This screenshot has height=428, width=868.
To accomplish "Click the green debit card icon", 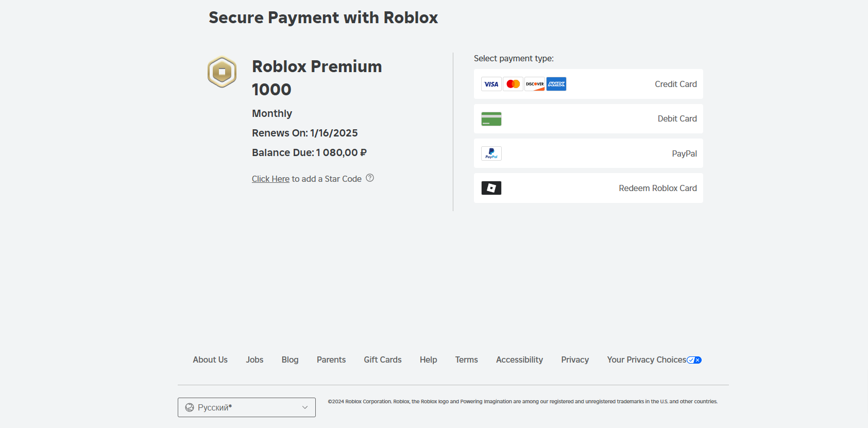I will pyautogui.click(x=491, y=119).
